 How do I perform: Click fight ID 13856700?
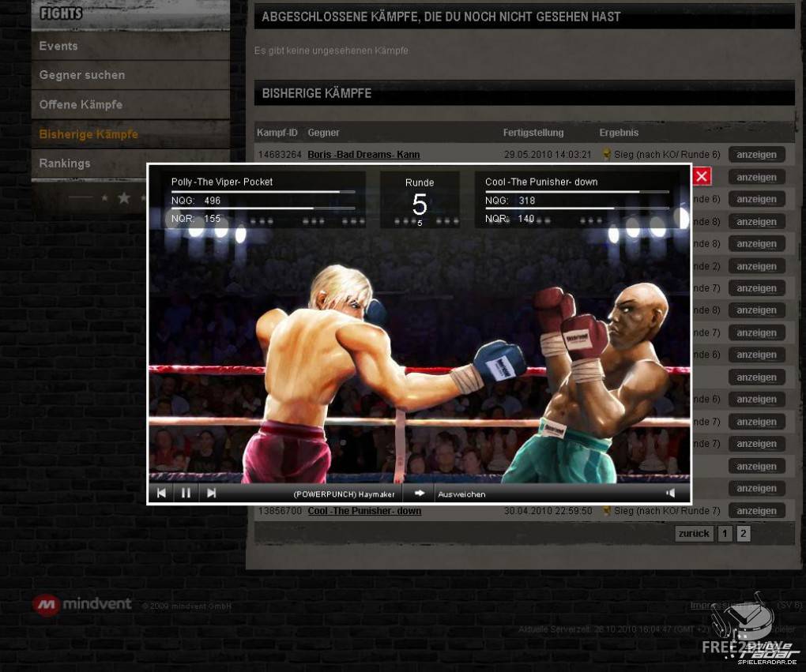pos(280,511)
